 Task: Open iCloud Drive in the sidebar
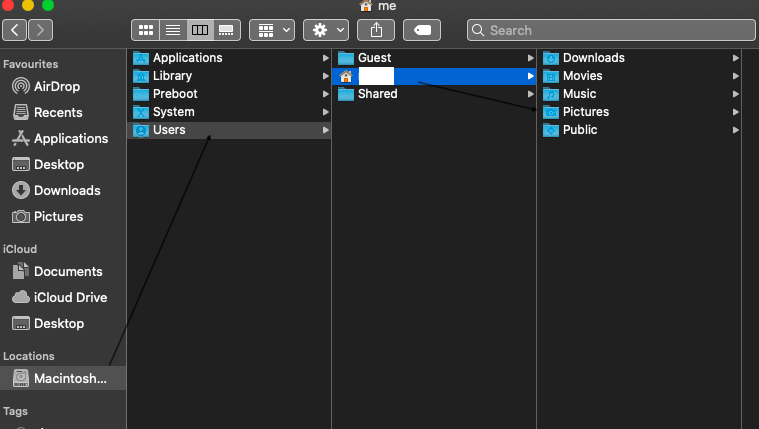coord(63,297)
